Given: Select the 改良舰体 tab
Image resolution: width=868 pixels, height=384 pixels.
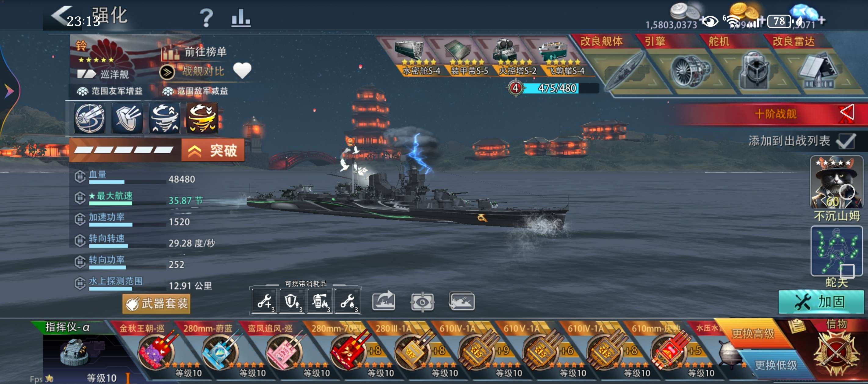Looking at the screenshot, I should [602, 41].
